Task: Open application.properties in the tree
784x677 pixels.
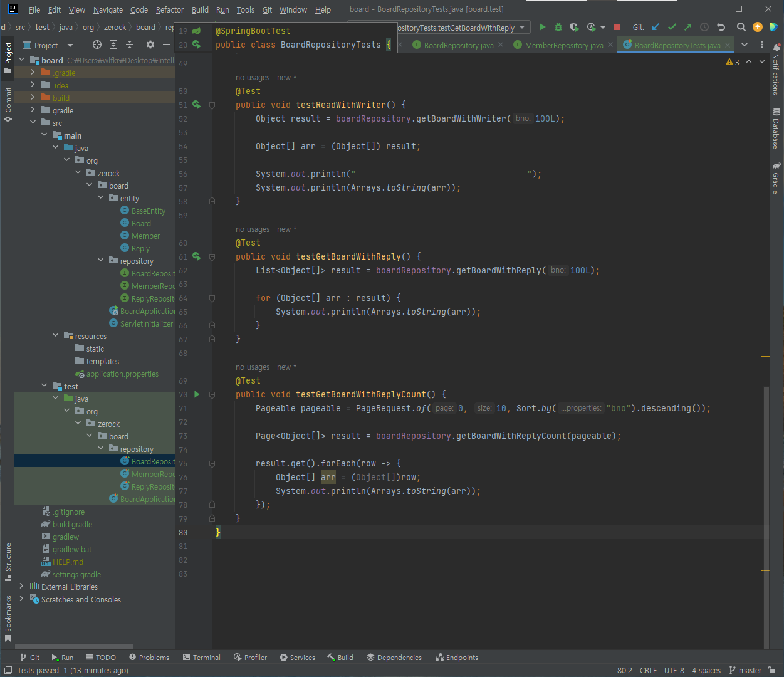Action: coord(122,374)
